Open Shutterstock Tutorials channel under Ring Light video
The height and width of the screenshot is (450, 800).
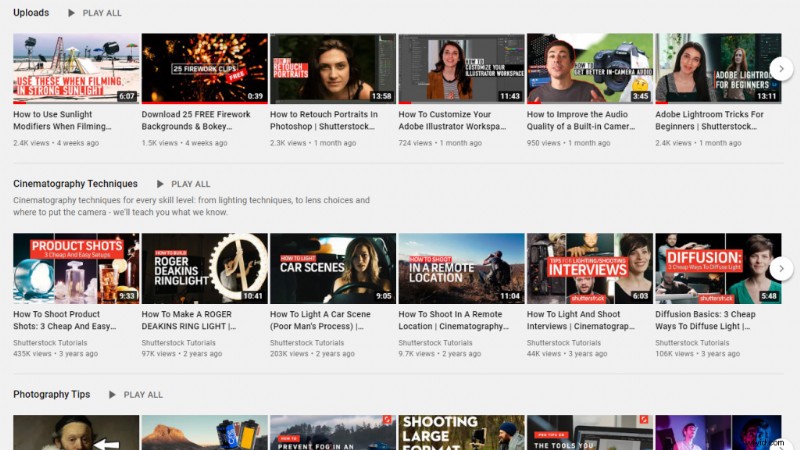point(179,343)
